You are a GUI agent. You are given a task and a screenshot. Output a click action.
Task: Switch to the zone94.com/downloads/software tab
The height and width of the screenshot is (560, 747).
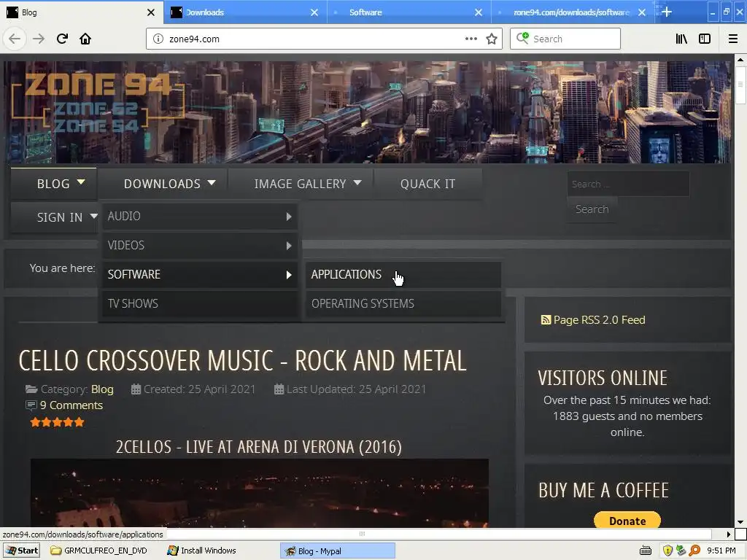(x=573, y=12)
